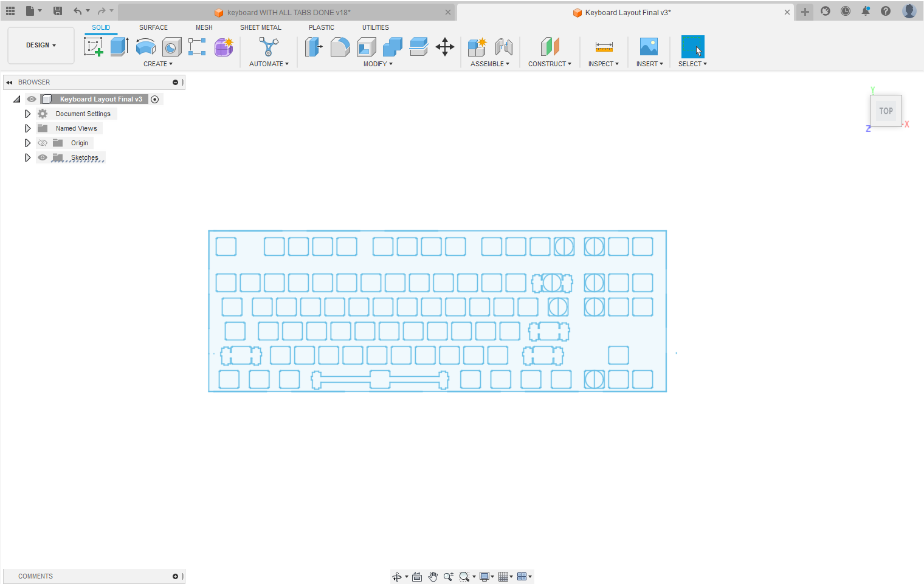Image resolution: width=924 pixels, height=584 pixels.
Task: Switch to the MESH tab
Action: (204, 27)
